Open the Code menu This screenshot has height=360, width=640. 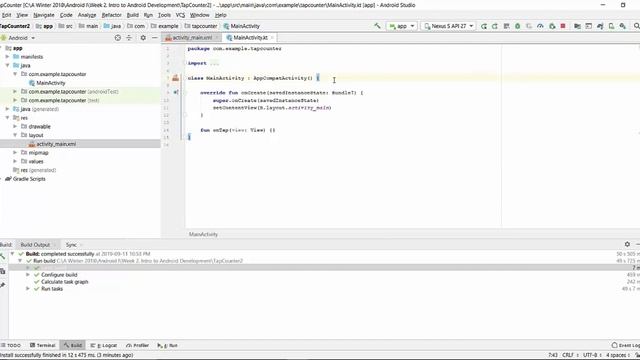(66, 15)
